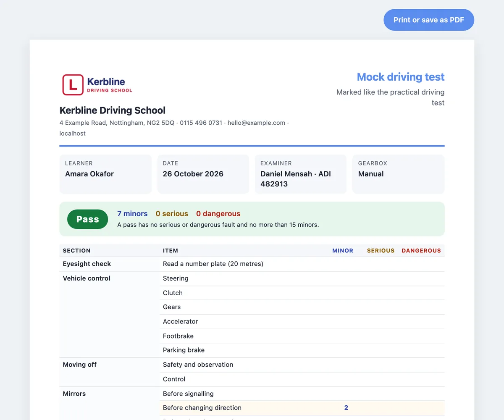Viewport: 504px width, 420px height.
Task: Click the Kerbline Driving School logo
Action: tap(97, 84)
